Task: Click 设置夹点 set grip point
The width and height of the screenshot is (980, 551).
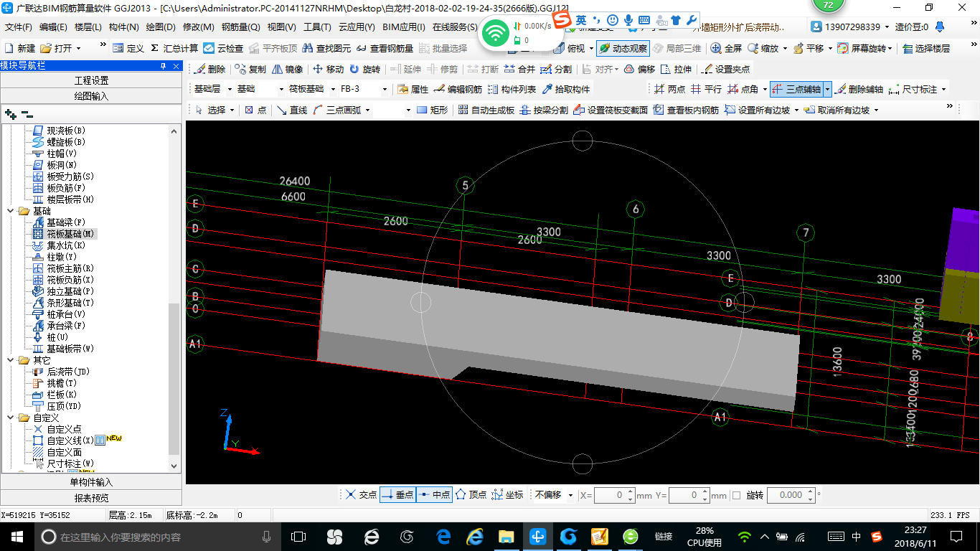Action: [x=726, y=69]
